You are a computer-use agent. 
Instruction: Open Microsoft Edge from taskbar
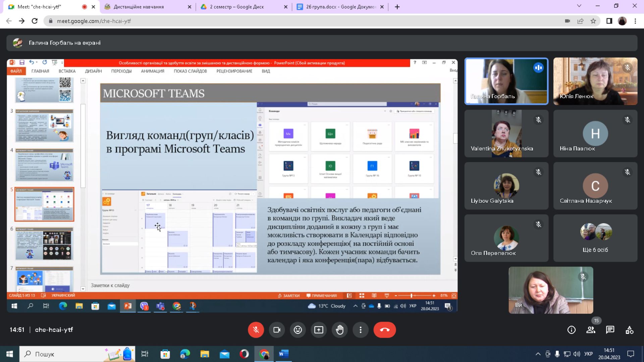[185, 354]
